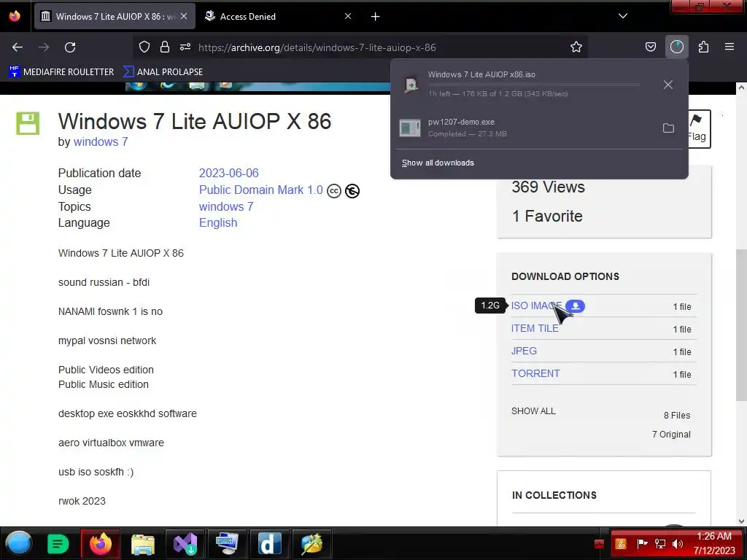Open File Explorer from the taskbar
747x560 pixels.
[142, 544]
